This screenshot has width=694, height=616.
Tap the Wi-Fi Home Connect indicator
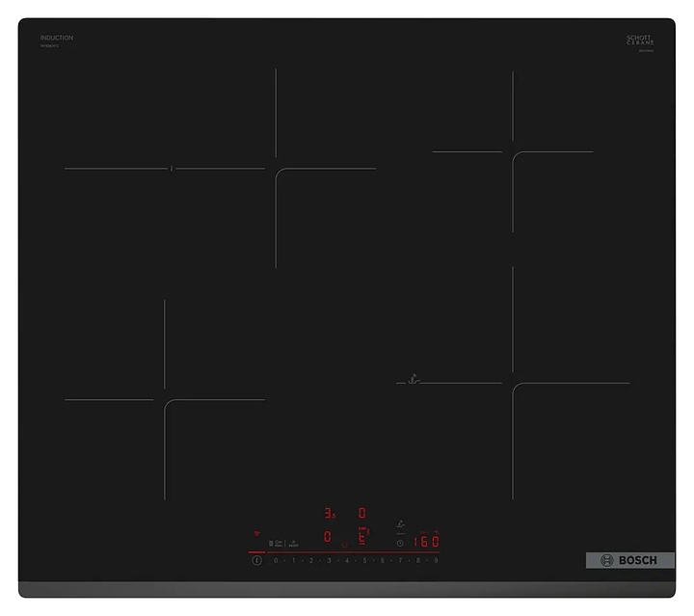(257, 531)
